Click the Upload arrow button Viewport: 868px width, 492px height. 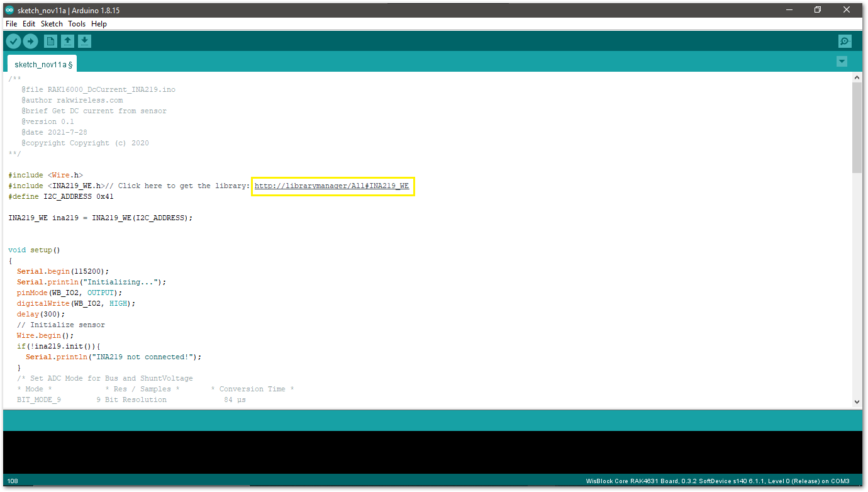(x=30, y=42)
